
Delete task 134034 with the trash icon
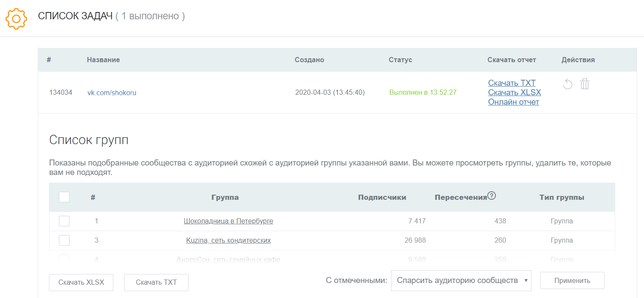pos(585,84)
